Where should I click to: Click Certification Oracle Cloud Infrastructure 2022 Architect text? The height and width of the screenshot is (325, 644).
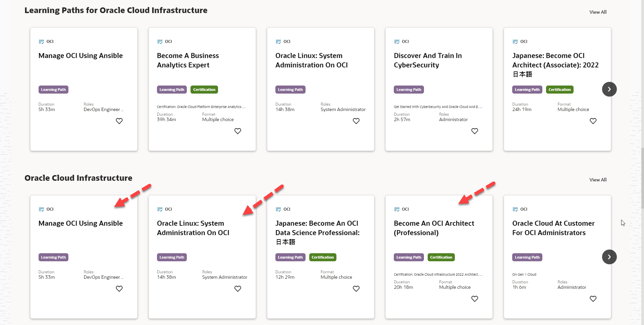click(438, 274)
